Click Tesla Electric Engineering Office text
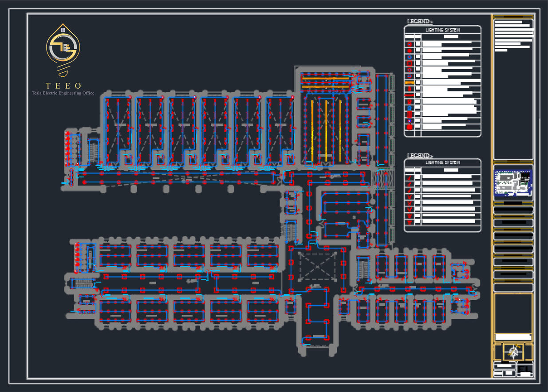The width and height of the screenshot is (548, 392). pyautogui.click(x=63, y=93)
